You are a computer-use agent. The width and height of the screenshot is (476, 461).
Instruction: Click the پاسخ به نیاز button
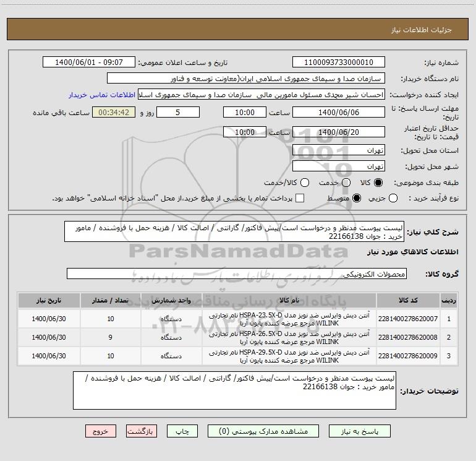360,431
